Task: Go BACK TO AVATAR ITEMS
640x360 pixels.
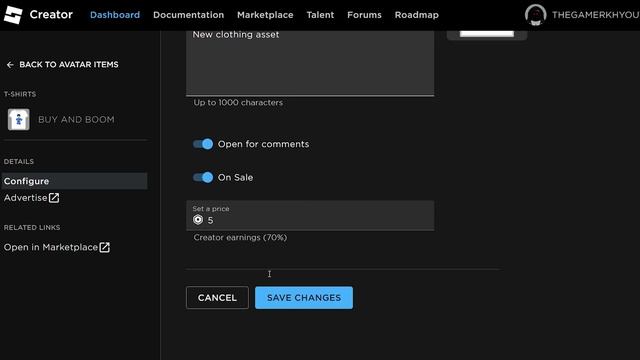Action: coord(62,64)
